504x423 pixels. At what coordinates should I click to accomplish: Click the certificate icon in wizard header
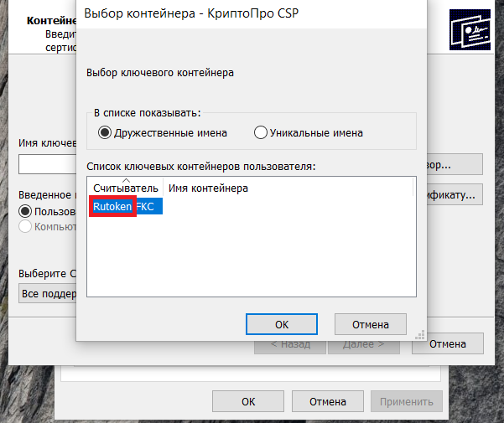pyautogui.click(x=470, y=29)
